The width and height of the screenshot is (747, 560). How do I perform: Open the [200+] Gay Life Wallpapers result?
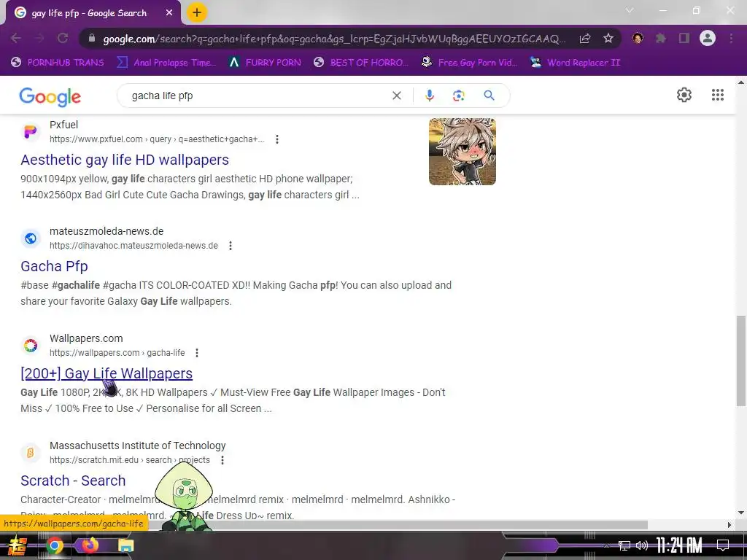pos(107,373)
